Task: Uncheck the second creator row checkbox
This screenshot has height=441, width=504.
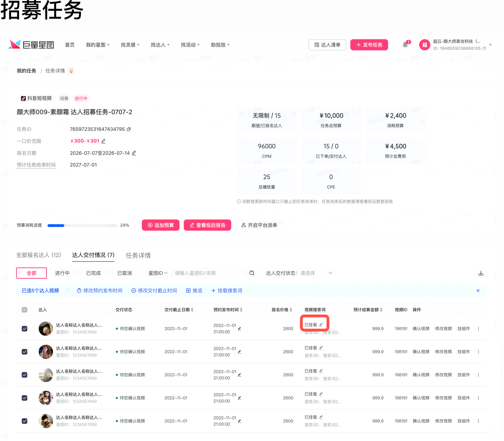Action: 24,352
